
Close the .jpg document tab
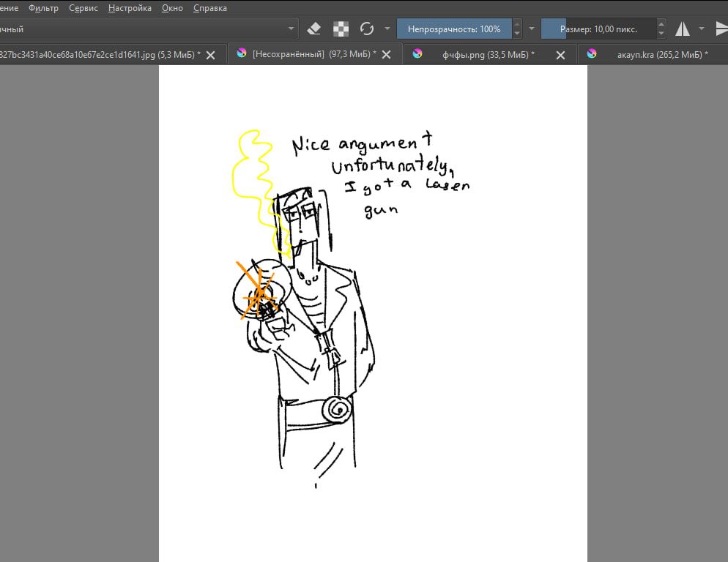(210, 55)
